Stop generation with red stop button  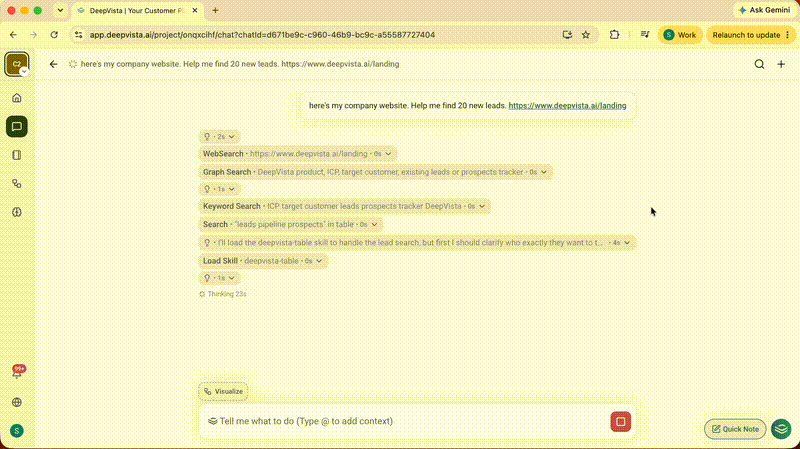pos(620,421)
